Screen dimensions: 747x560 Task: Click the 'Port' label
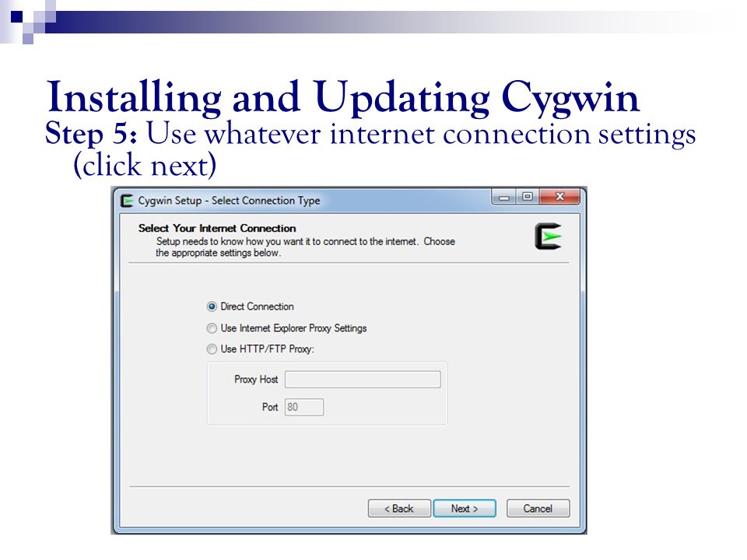click(x=270, y=407)
